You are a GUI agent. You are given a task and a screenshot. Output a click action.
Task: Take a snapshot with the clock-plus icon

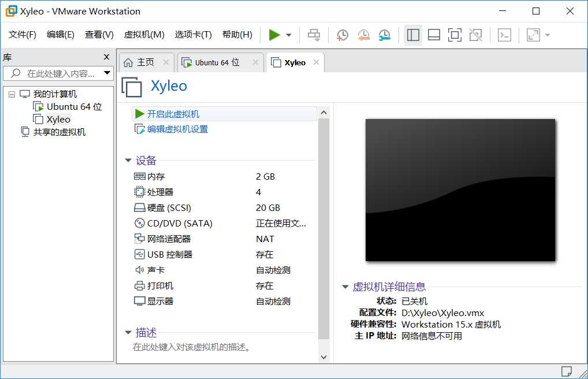[x=343, y=35]
